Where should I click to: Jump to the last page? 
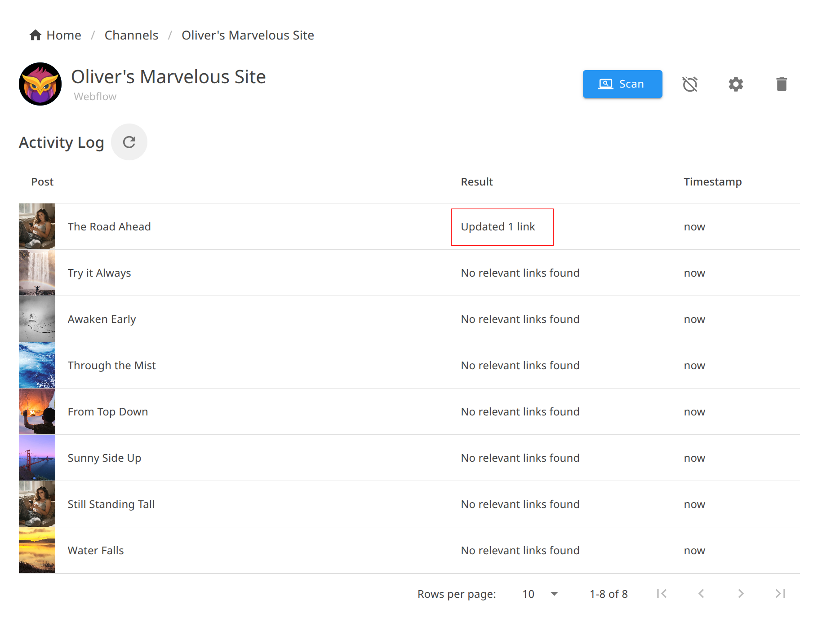click(780, 594)
